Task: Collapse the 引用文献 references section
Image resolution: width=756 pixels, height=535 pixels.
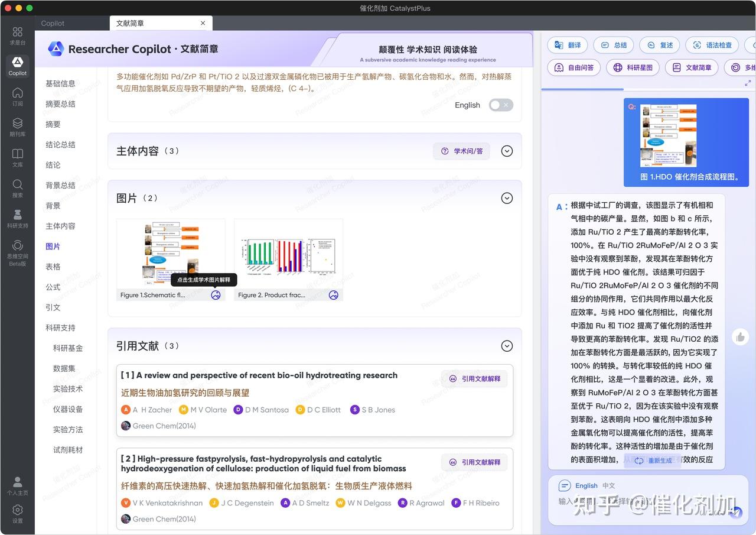Action: (507, 346)
